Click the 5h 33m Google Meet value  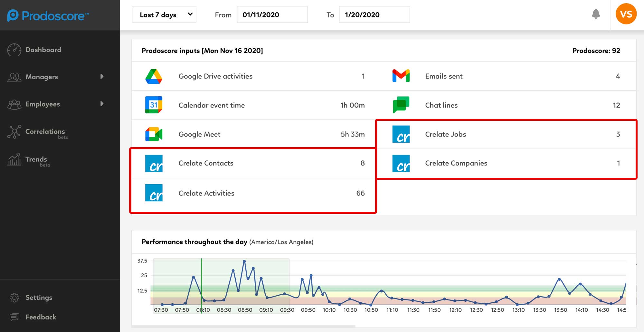(x=353, y=134)
